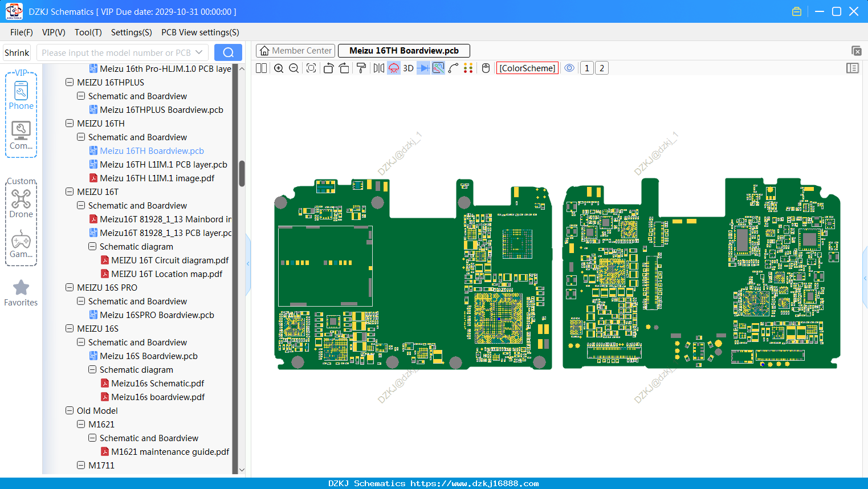Toggle visibility with the eye icon
This screenshot has width=868, height=489.
(x=569, y=68)
